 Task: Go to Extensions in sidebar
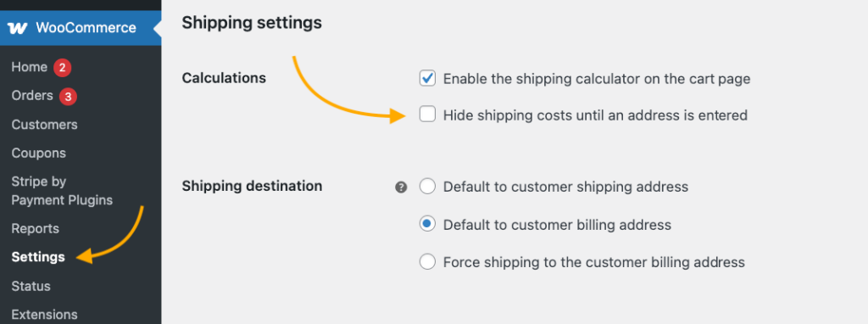[44, 315]
